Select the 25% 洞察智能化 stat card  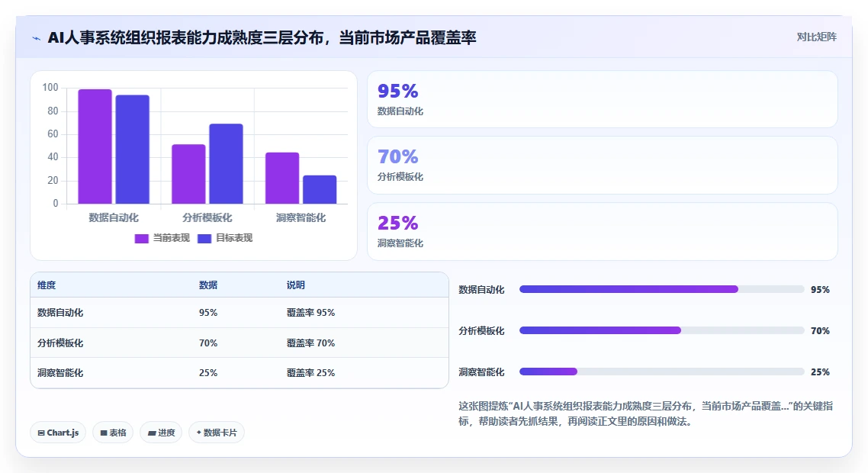603,231
